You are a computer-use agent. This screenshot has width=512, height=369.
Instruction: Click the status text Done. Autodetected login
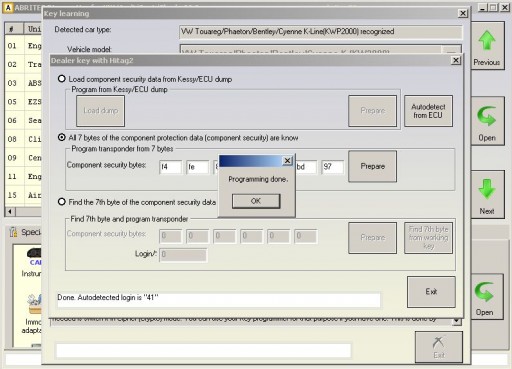(108, 297)
